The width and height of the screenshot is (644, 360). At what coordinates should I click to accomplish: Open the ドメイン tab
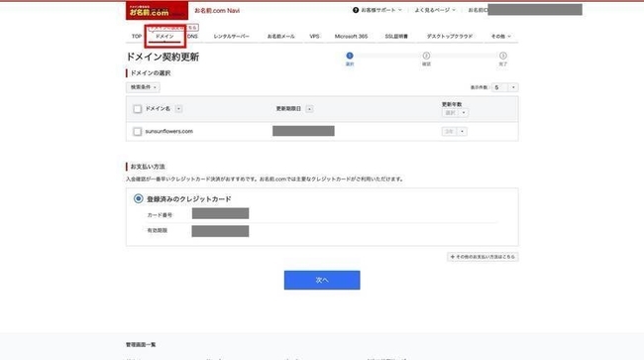click(164, 36)
